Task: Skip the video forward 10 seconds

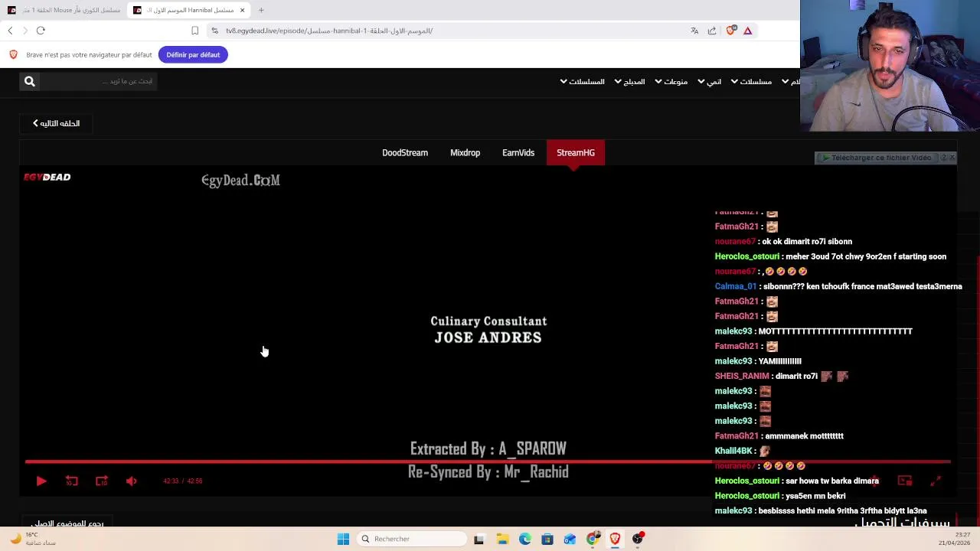Action: tap(101, 481)
